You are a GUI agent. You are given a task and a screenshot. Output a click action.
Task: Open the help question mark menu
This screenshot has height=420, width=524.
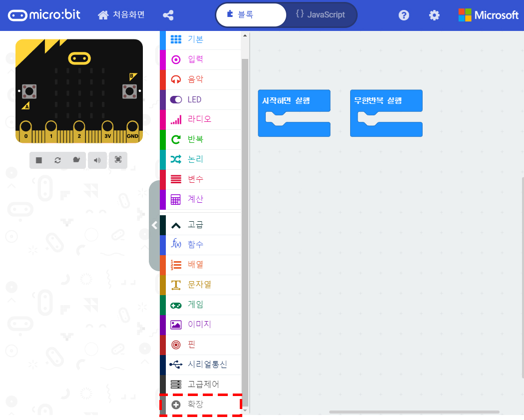click(404, 15)
